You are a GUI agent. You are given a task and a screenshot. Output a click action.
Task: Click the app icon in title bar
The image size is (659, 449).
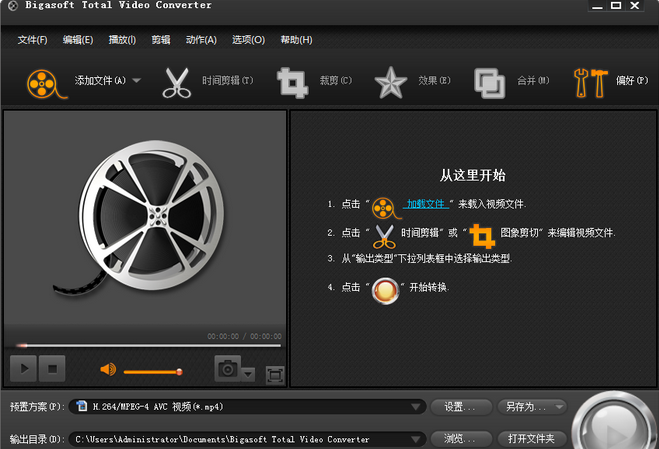13,6
